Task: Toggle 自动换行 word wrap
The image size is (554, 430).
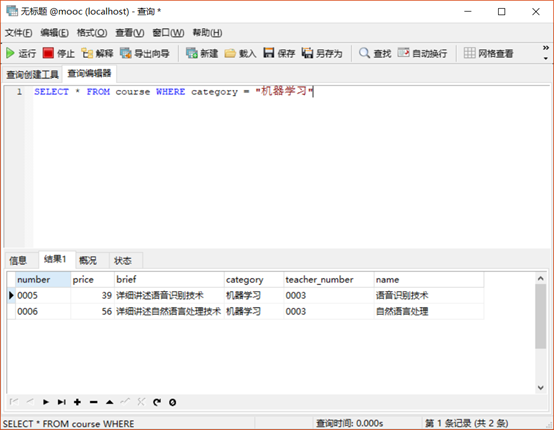Action: point(422,53)
